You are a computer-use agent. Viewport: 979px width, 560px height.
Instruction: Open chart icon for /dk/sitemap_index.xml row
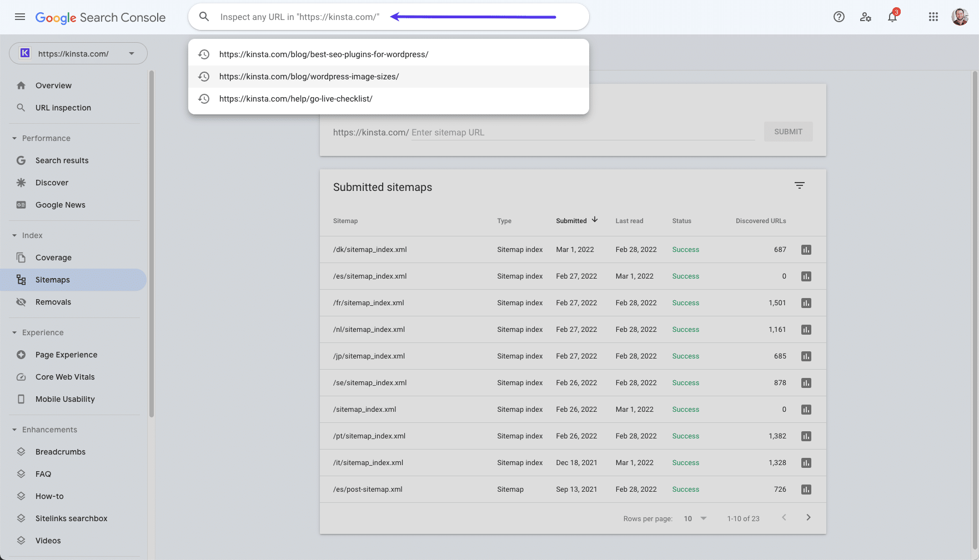tap(806, 250)
